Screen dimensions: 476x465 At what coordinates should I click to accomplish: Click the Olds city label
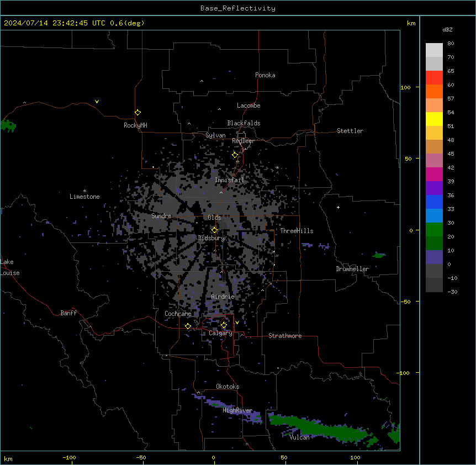214,218
